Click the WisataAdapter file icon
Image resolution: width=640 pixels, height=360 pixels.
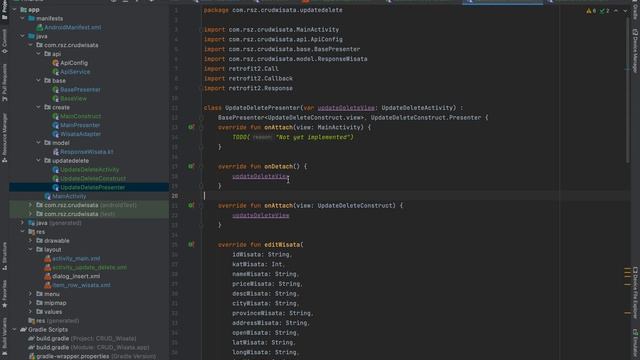[x=56, y=134]
